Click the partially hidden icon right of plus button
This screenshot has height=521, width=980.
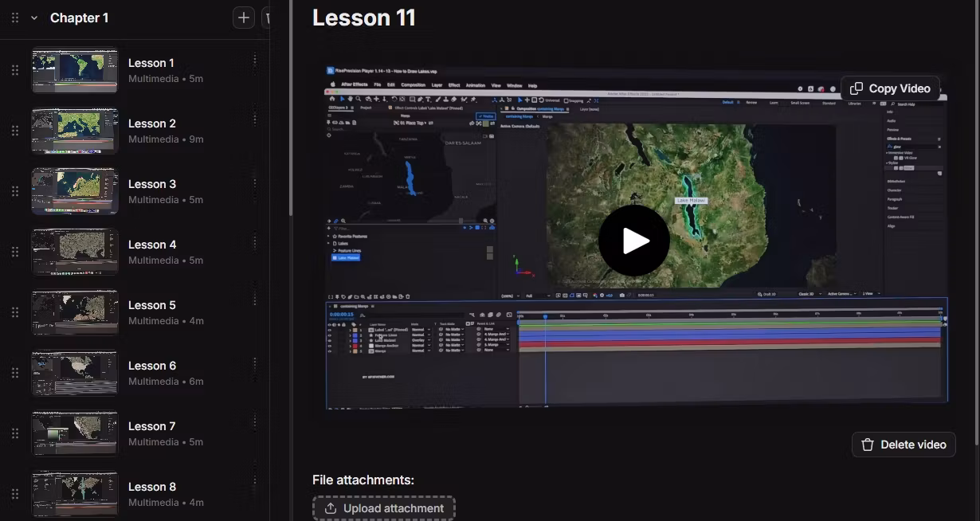(267, 18)
